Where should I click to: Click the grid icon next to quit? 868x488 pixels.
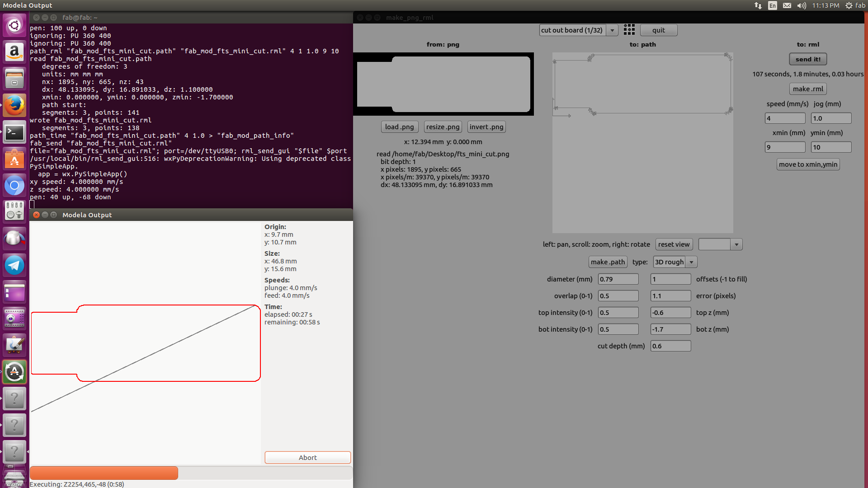629,30
